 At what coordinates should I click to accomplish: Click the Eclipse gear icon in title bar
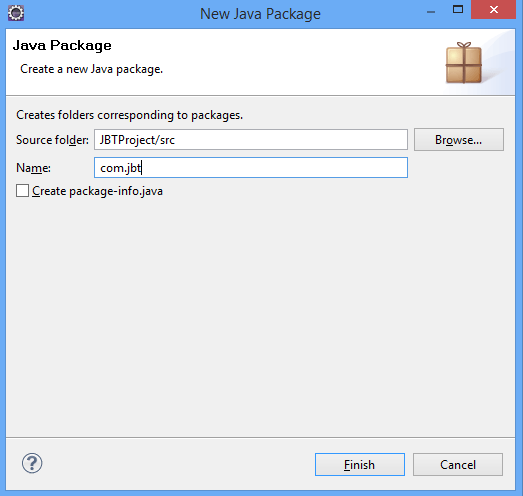click(16, 13)
